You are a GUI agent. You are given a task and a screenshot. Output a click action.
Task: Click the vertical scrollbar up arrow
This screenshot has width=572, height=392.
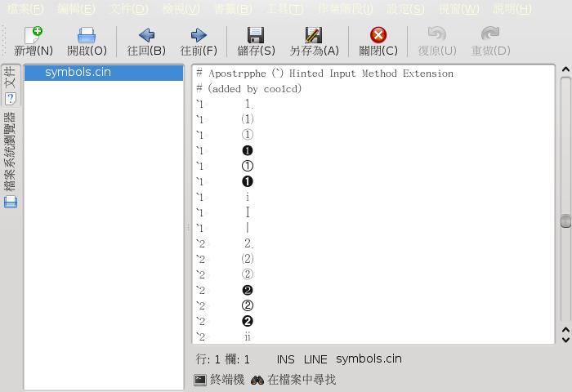(565, 71)
